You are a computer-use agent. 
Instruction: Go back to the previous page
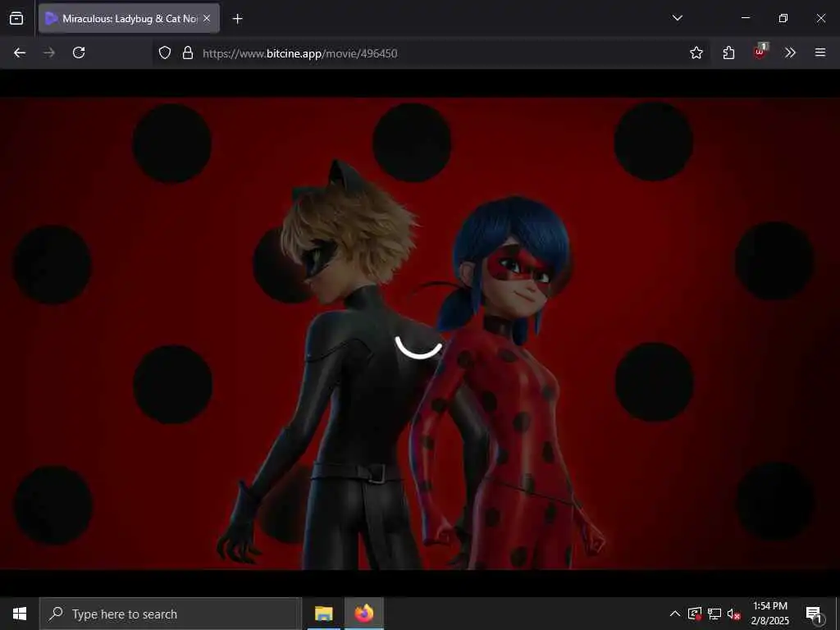(20, 52)
